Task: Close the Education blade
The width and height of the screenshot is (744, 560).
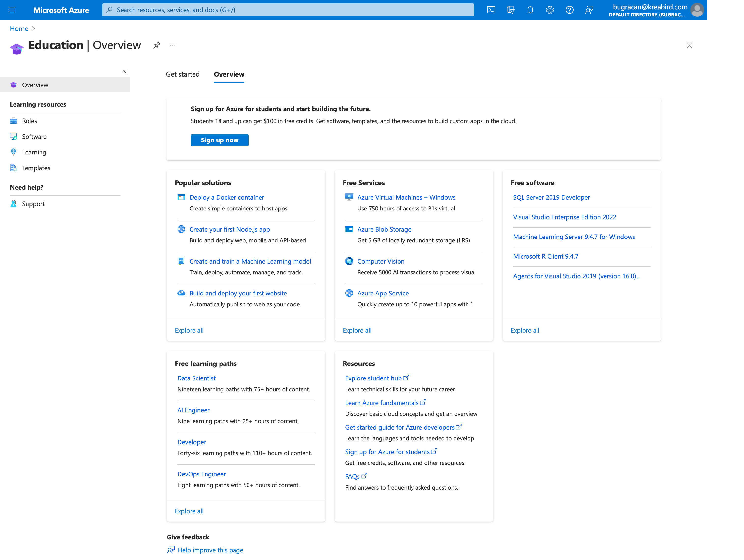Action: coord(689,45)
